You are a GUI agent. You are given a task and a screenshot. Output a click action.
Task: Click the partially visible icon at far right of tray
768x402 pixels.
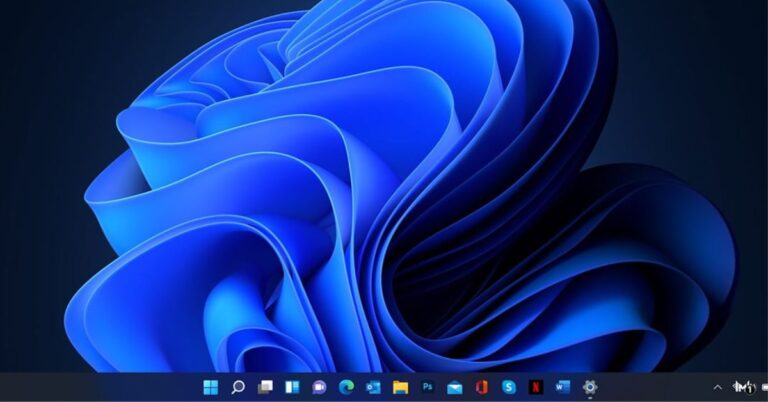(764, 387)
